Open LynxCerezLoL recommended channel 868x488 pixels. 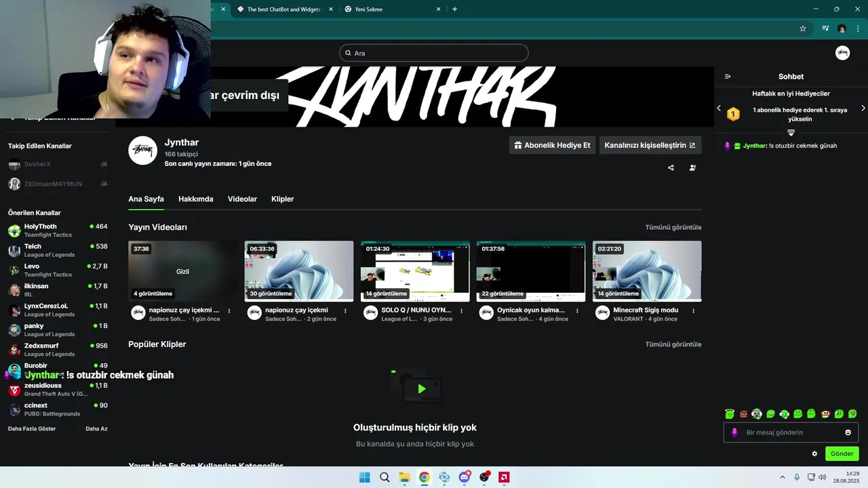pos(58,310)
